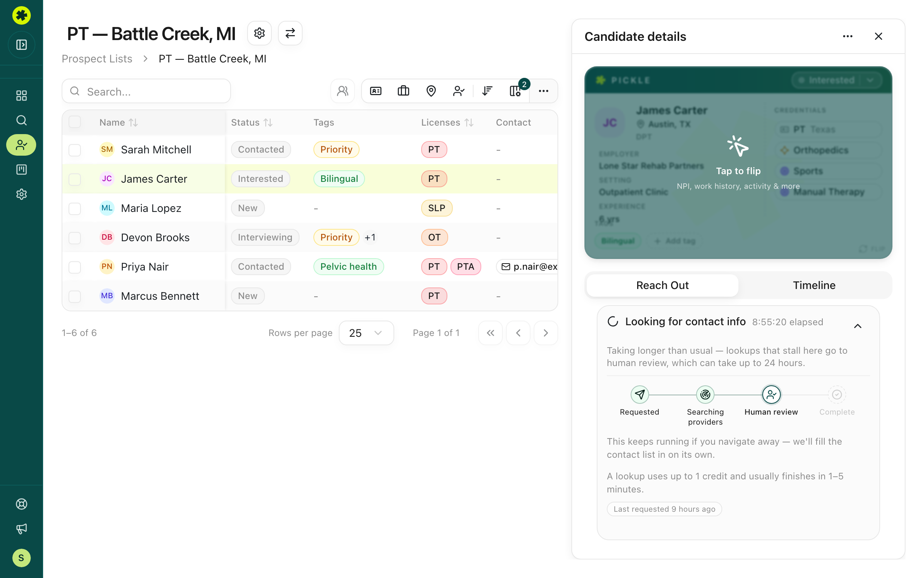Click the Pickle logo in sidebar
The height and width of the screenshot is (578, 924).
[x=22, y=15]
